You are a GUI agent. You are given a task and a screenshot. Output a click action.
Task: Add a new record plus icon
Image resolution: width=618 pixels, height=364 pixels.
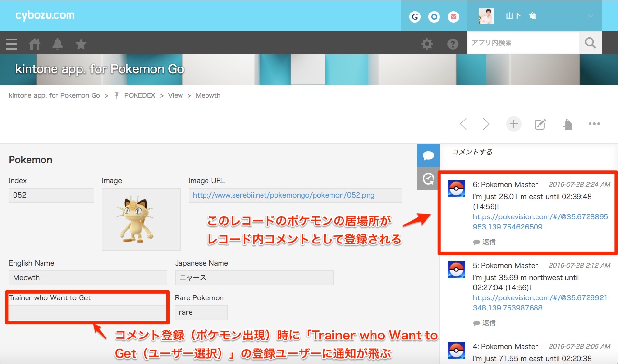pos(514,124)
